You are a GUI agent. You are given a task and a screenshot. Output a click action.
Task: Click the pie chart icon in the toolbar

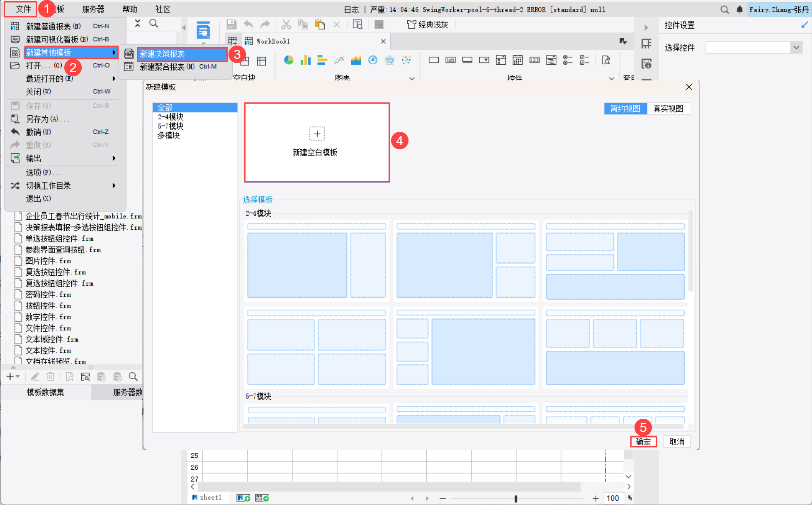[289, 61]
